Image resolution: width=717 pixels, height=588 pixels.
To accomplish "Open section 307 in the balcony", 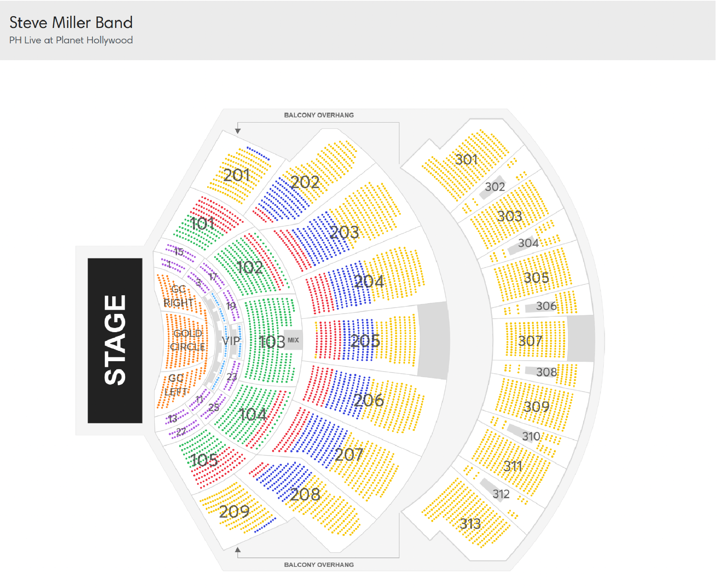I will [530, 340].
